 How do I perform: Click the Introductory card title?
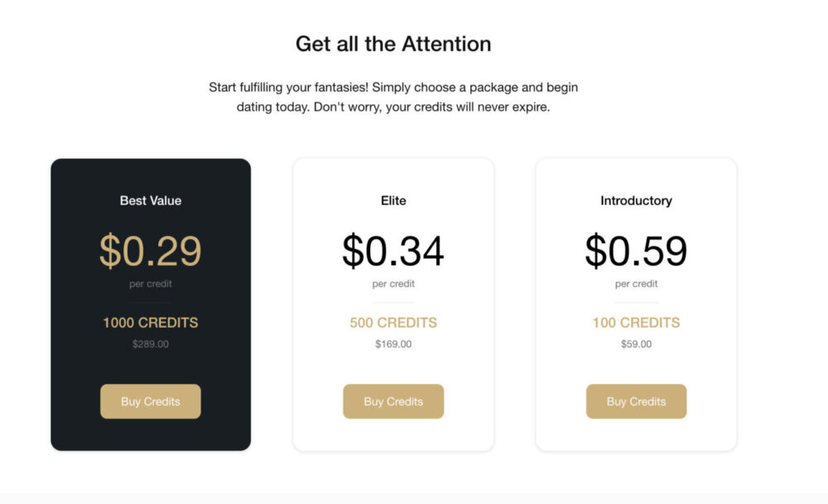(636, 200)
